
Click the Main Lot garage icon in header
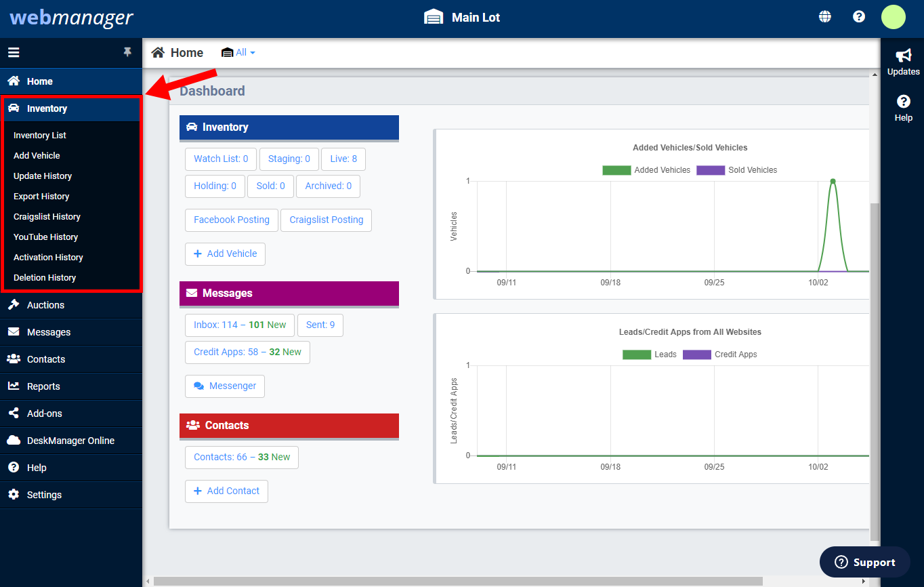pos(434,16)
